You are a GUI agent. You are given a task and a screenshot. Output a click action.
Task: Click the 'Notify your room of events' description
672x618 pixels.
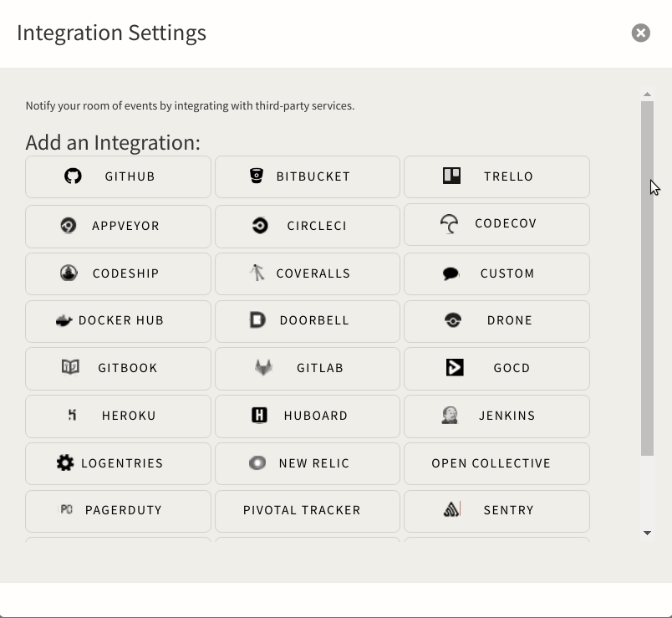tap(190, 106)
